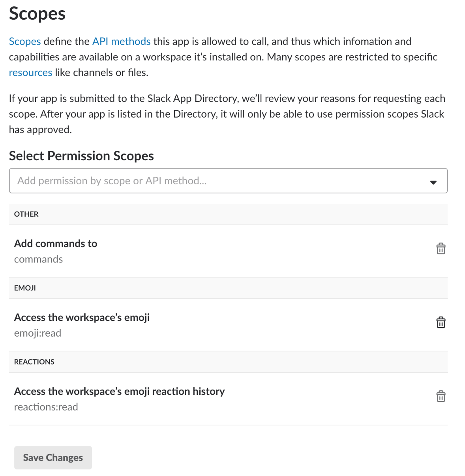Viewport: 465px width, 476px height.
Task: Click the main Scopes page heading
Action: (37, 13)
